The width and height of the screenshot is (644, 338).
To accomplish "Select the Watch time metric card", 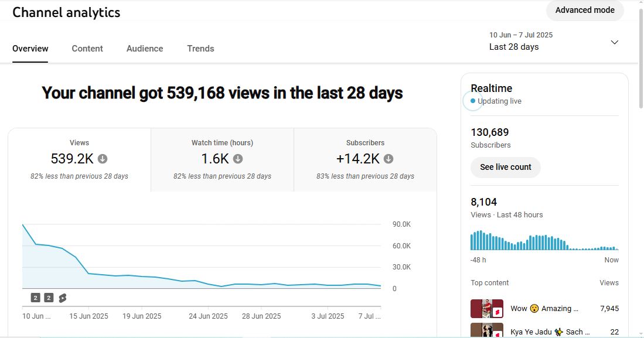I will click(222, 159).
